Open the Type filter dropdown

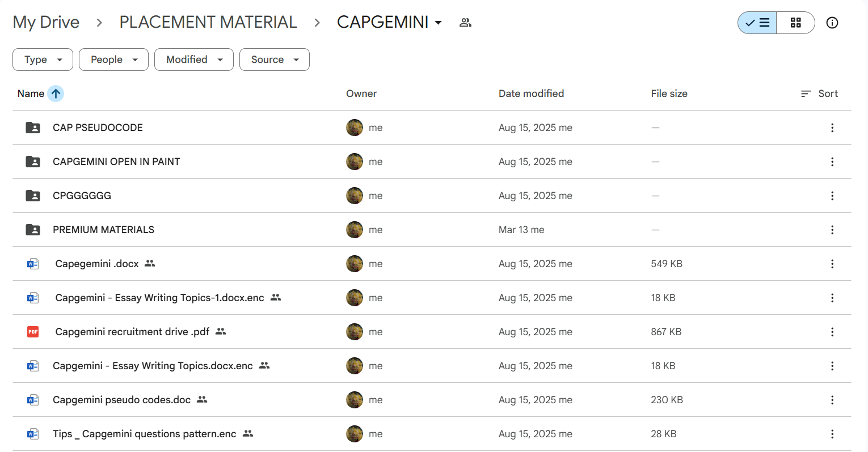pyautogui.click(x=43, y=60)
